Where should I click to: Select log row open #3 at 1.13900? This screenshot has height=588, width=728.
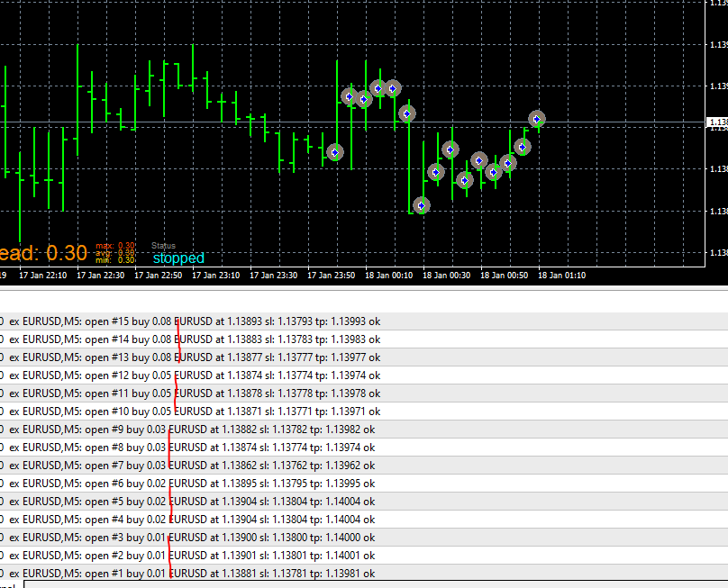pos(364,538)
